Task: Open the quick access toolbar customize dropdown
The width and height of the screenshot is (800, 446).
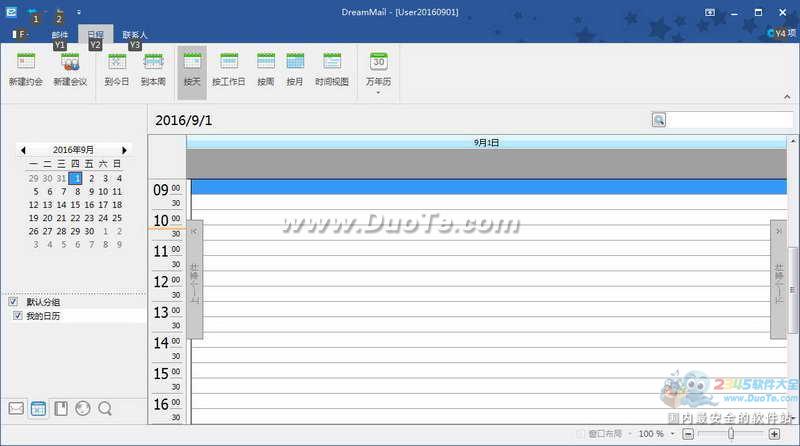Action: tap(79, 12)
